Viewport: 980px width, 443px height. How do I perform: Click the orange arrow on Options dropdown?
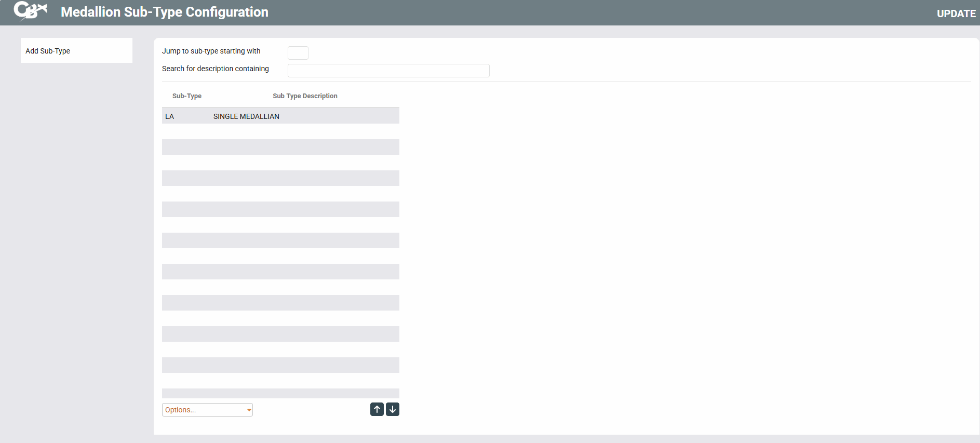coord(249,410)
